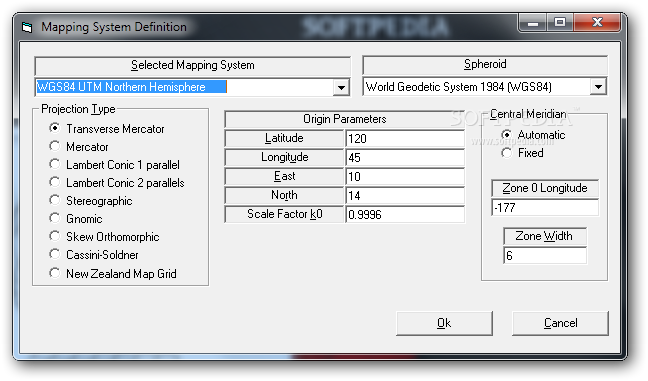Confirm with the Ok button
Image resolution: width=648 pixels, height=381 pixels.
coord(444,323)
